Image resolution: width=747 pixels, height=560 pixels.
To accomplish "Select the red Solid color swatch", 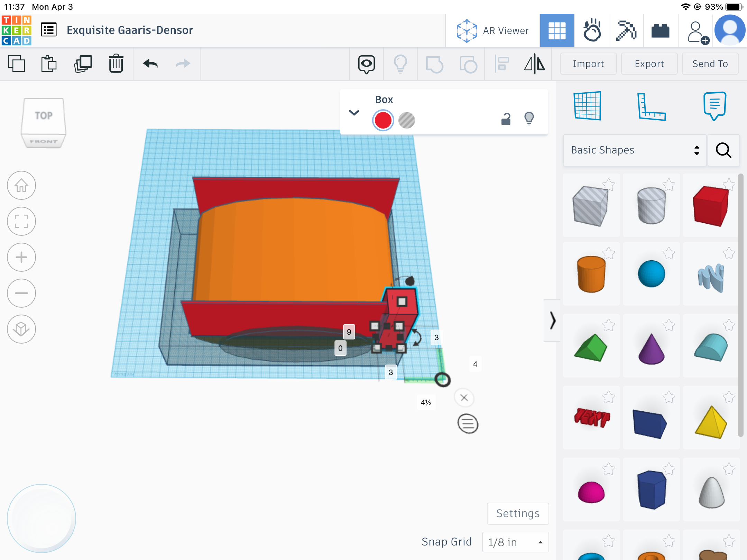I will 383,120.
